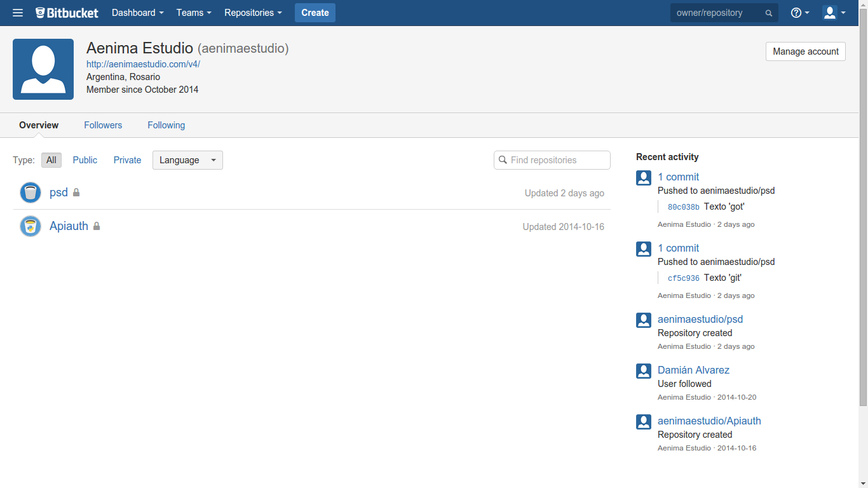Click 'User followed' activity text

pos(684,384)
